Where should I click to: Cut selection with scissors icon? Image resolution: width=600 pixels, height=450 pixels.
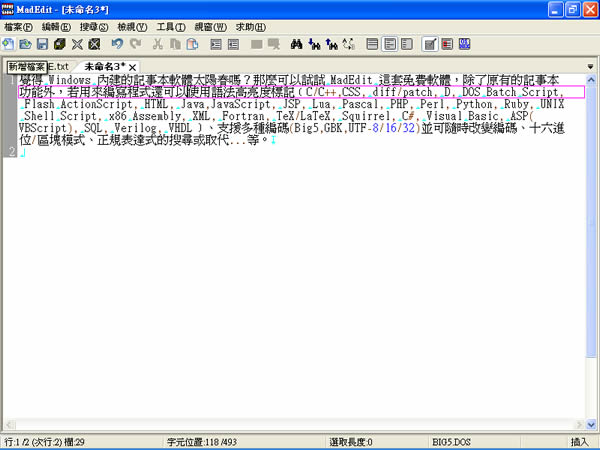157,44
